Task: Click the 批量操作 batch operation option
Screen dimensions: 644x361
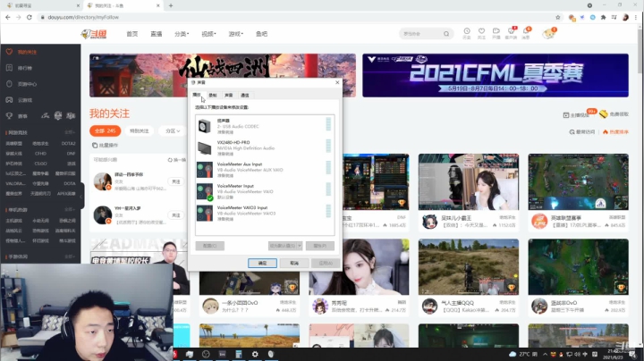Action: coord(106,146)
